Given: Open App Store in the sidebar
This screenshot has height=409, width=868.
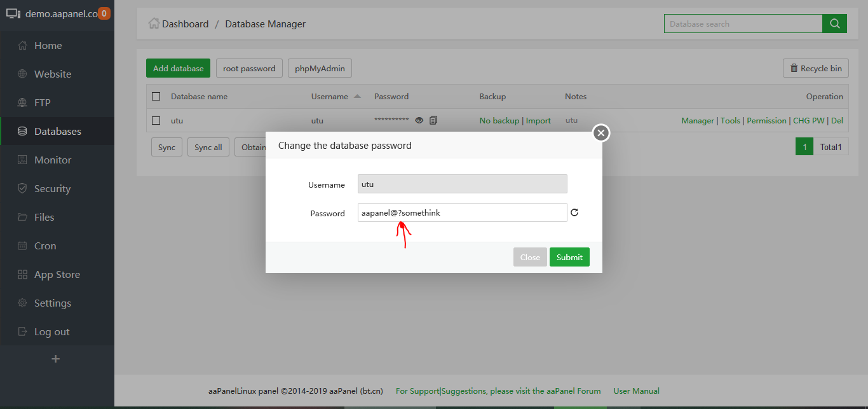Looking at the screenshot, I should coord(57,274).
